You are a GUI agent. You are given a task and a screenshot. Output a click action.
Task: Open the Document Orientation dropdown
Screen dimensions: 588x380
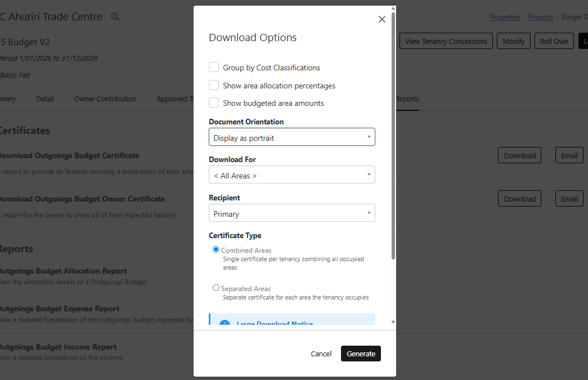(x=291, y=137)
